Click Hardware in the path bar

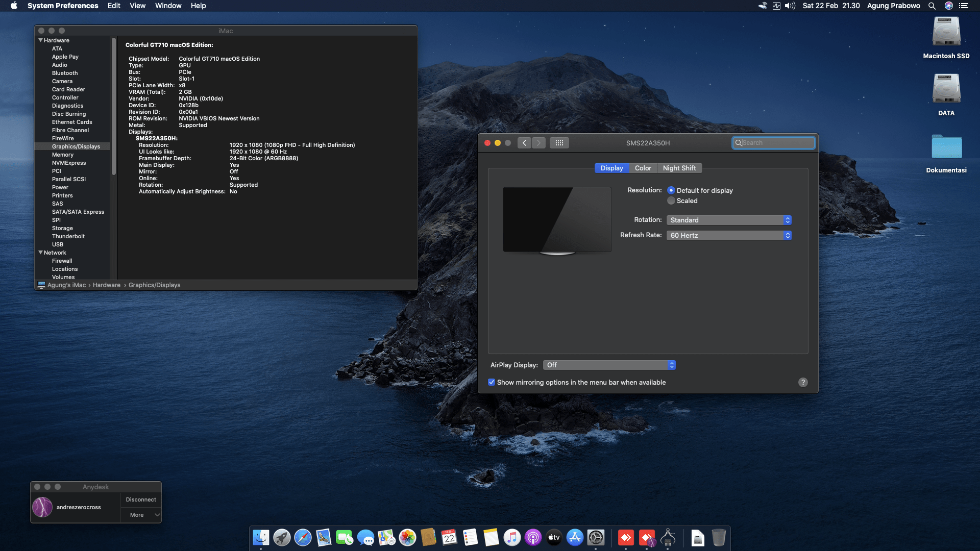pyautogui.click(x=106, y=285)
